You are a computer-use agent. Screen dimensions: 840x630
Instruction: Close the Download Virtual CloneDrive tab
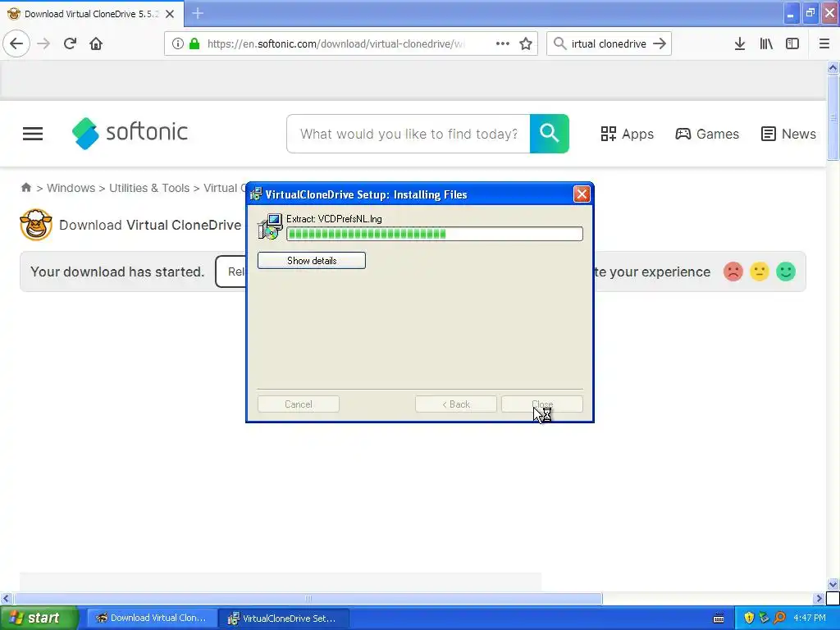170,14
